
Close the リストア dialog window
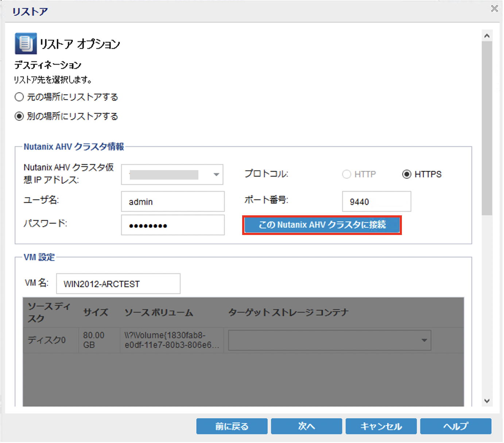494,8
